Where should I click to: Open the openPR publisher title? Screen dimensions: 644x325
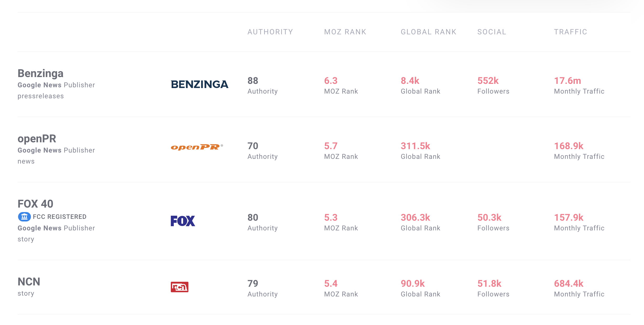click(x=37, y=139)
